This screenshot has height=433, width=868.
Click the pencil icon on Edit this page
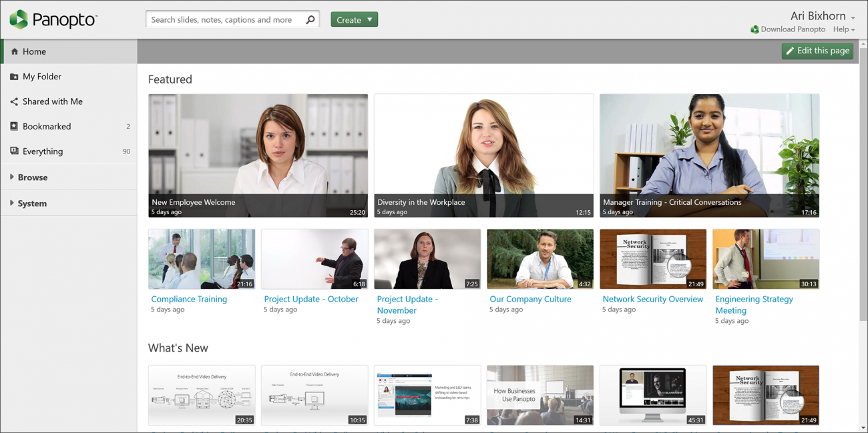tap(791, 51)
